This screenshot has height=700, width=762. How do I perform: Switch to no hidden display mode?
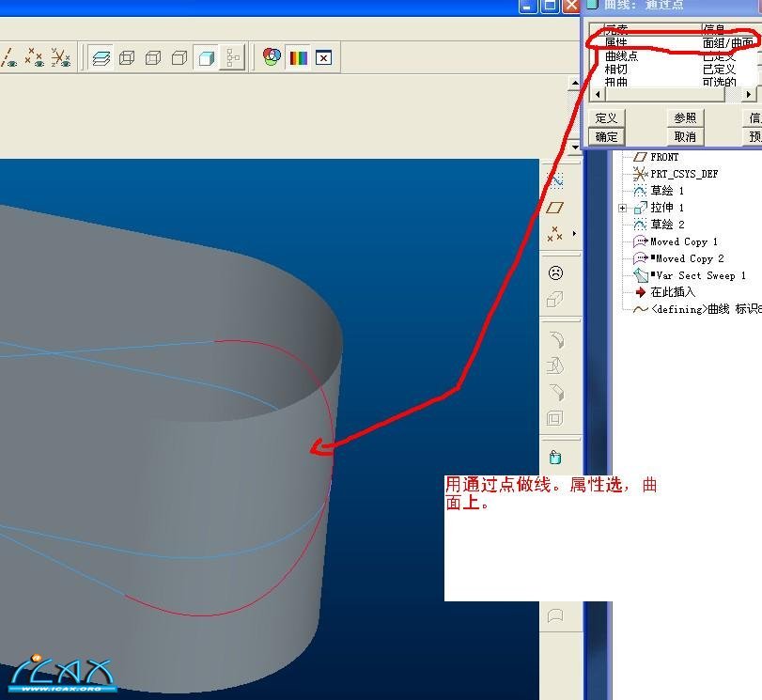(179, 58)
